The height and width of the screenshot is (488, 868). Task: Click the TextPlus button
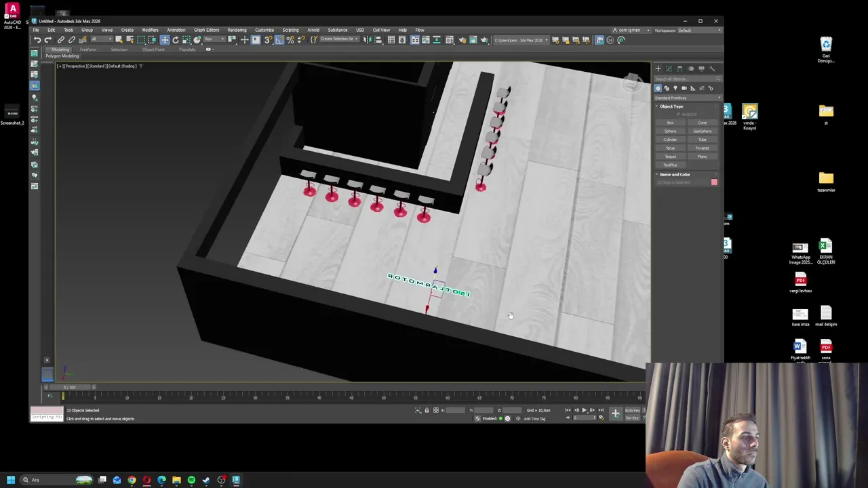click(670, 165)
